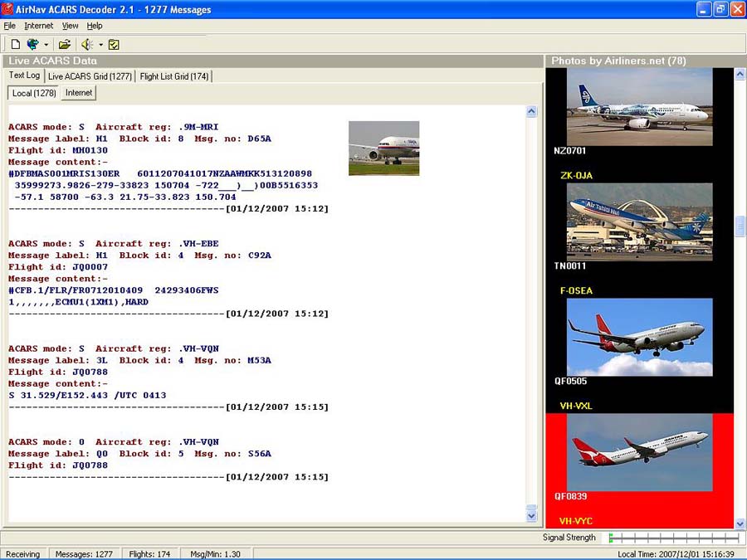747x560 pixels.
Task: Switch to the Live ACARS Grid (1277) tab
Action: tap(90, 76)
